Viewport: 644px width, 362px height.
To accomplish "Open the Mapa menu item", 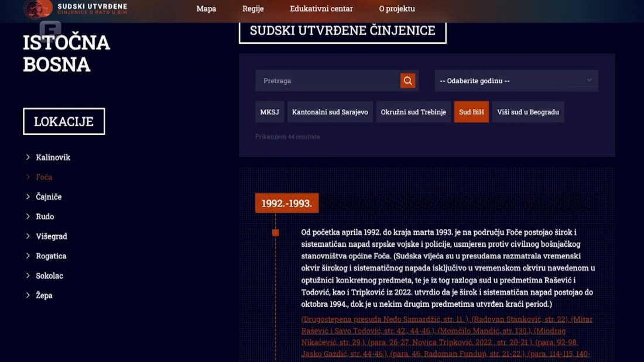I will pyautogui.click(x=206, y=9).
